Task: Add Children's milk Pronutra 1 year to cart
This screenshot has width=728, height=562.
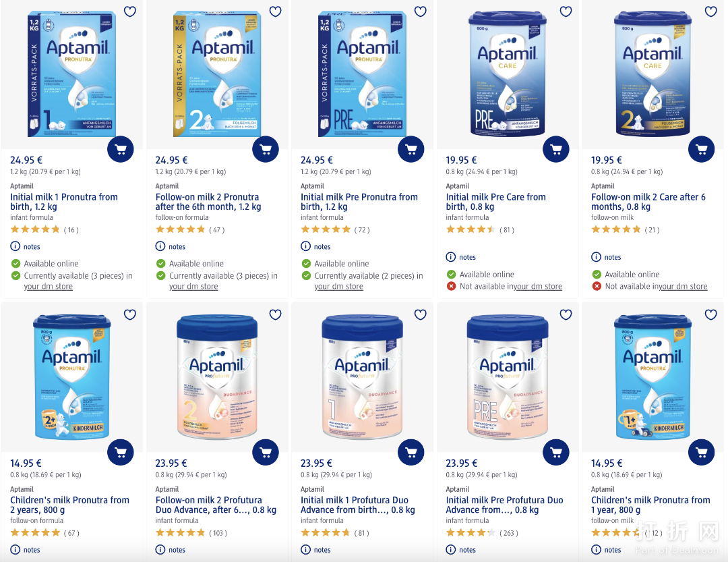Action: tap(701, 452)
